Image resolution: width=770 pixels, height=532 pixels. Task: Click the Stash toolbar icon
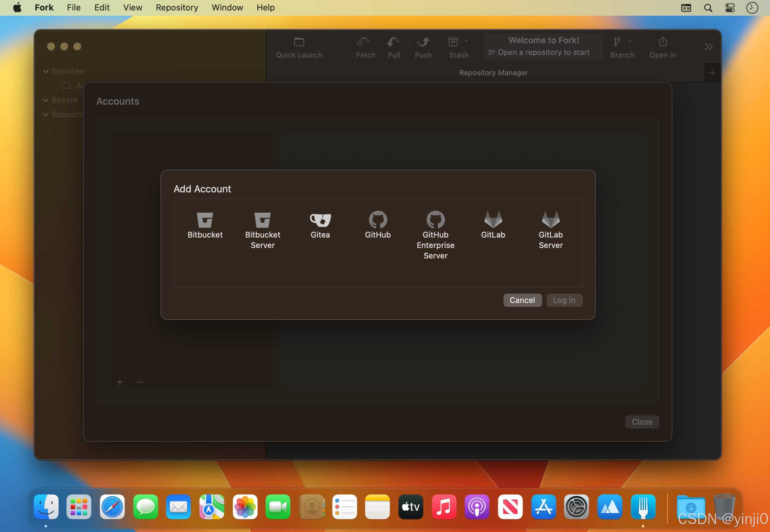[x=452, y=42]
